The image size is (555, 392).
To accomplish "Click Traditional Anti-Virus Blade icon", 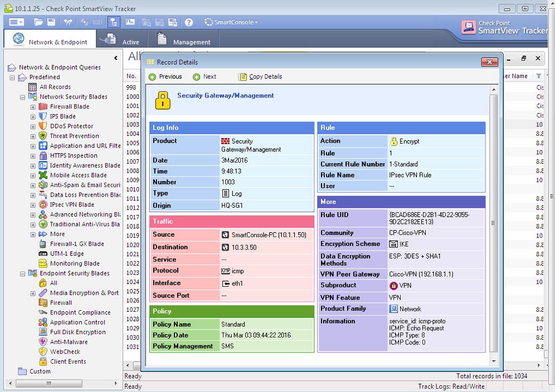I will coord(43,224).
